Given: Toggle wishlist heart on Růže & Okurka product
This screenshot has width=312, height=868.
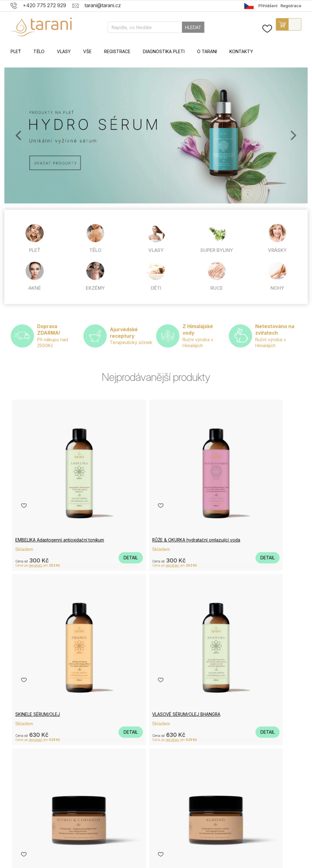Looking at the screenshot, I should click(x=161, y=506).
